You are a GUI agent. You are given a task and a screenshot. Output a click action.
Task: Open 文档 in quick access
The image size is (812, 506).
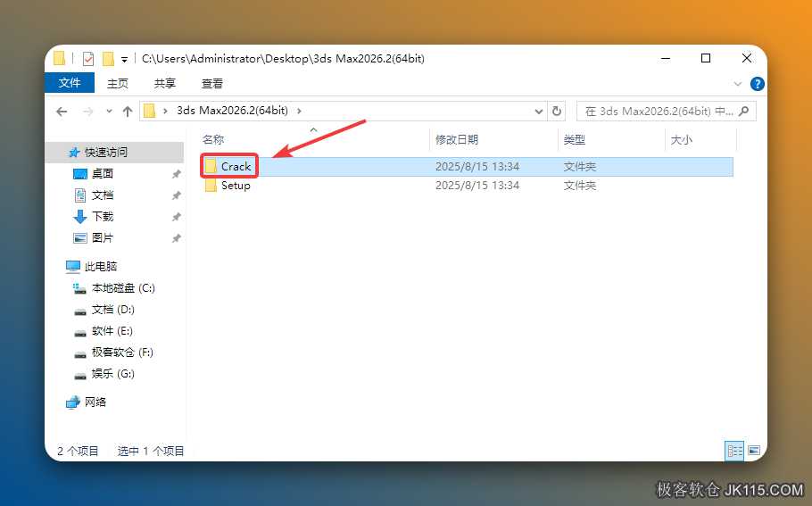pos(103,195)
